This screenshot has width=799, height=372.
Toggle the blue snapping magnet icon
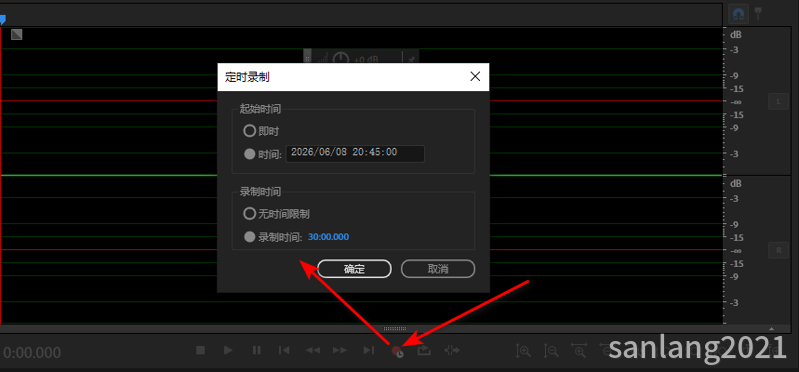pos(737,14)
